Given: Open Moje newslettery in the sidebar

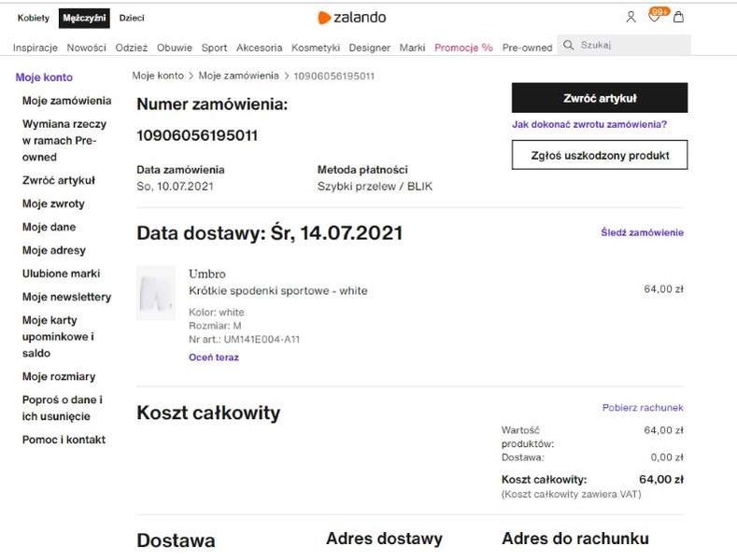Looking at the screenshot, I should (x=66, y=297).
